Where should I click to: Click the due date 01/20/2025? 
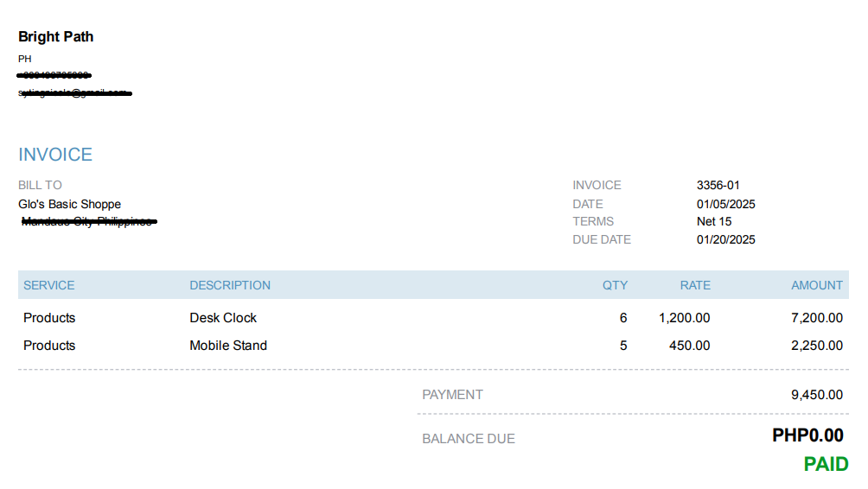click(x=725, y=239)
